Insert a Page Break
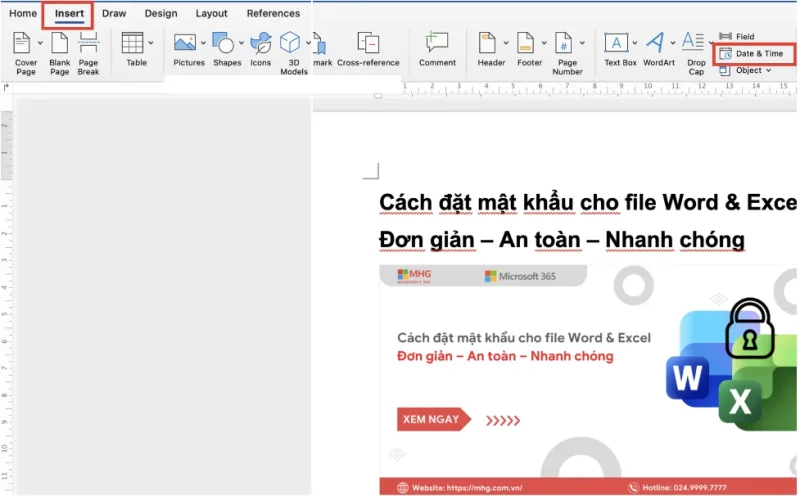The width and height of the screenshot is (800, 496). pyautogui.click(x=88, y=53)
